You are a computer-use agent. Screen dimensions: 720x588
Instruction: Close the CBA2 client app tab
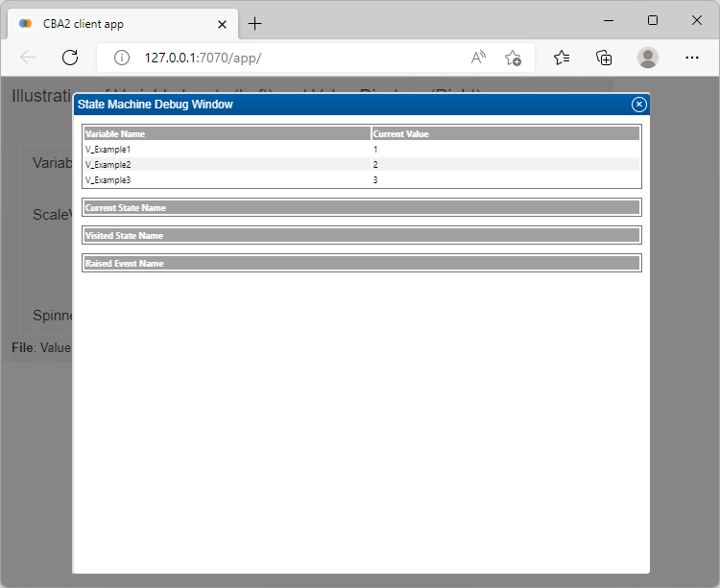click(x=223, y=24)
